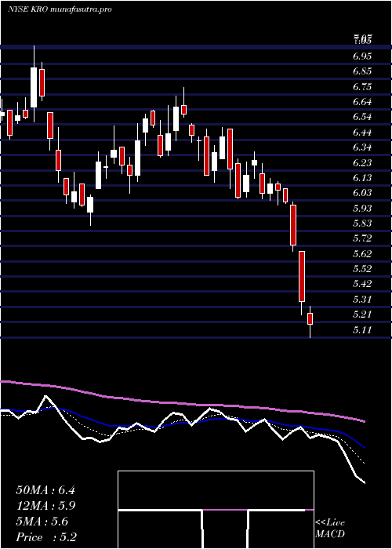Select the 5.21 price axis label
The image size is (392, 549).
point(362,314)
